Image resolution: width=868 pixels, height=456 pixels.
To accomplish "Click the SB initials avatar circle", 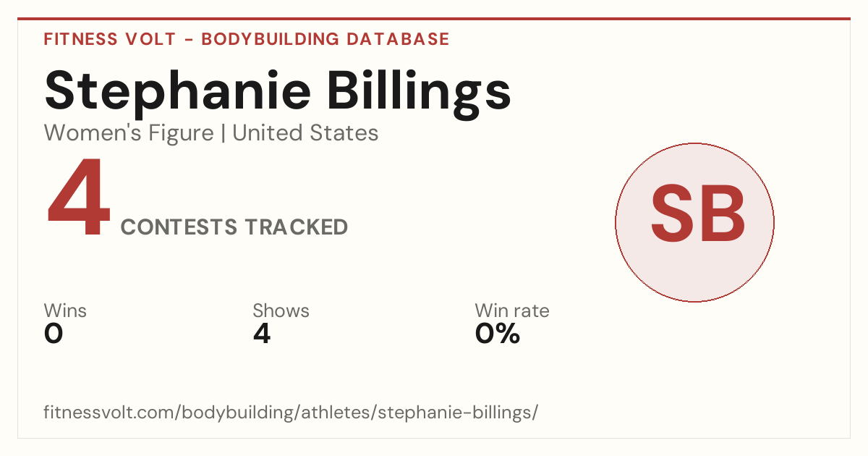I will pos(694,222).
